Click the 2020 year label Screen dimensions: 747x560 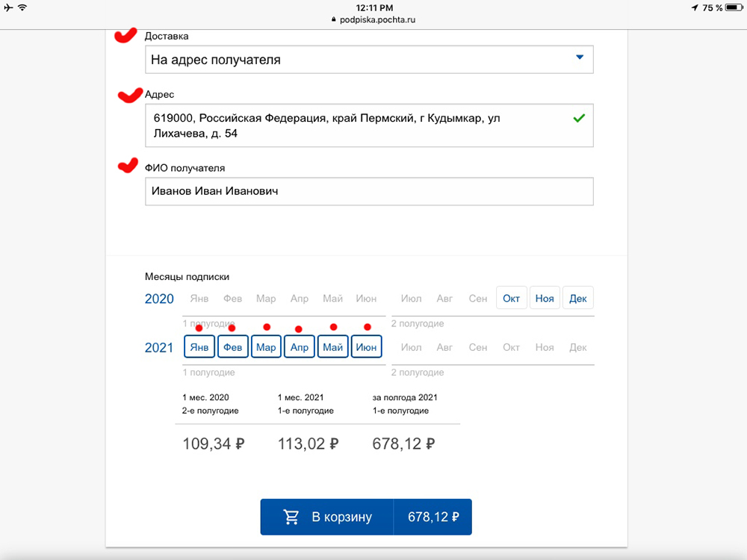[x=159, y=299]
